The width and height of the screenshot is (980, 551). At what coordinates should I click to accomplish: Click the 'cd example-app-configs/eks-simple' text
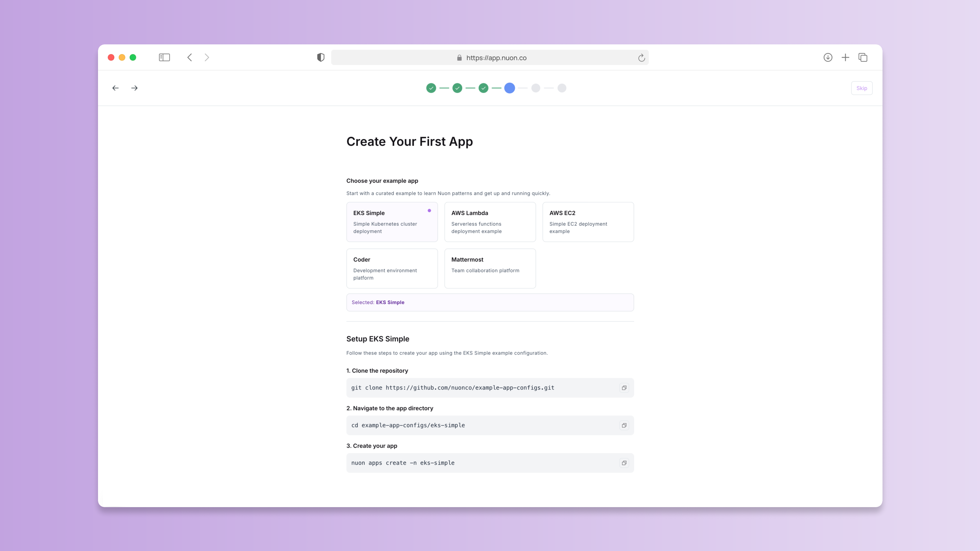(408, 425)
